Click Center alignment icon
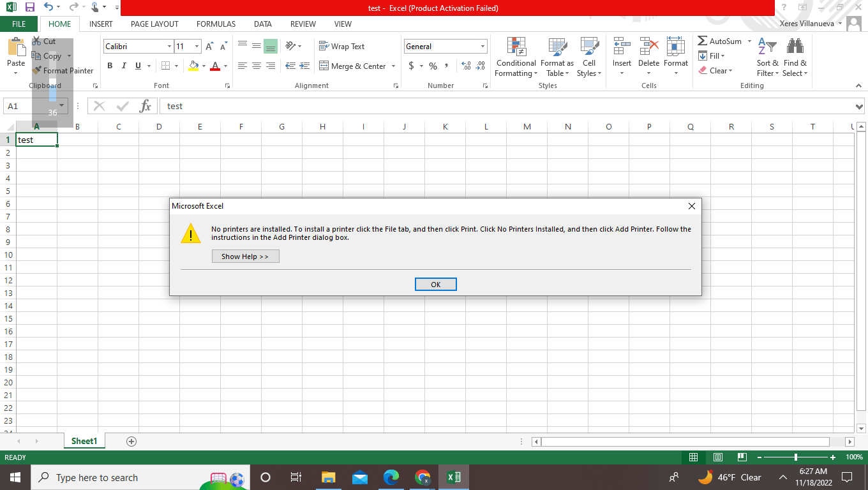The image size is (868, 490). pyautogui.click(x=257, y=66)
